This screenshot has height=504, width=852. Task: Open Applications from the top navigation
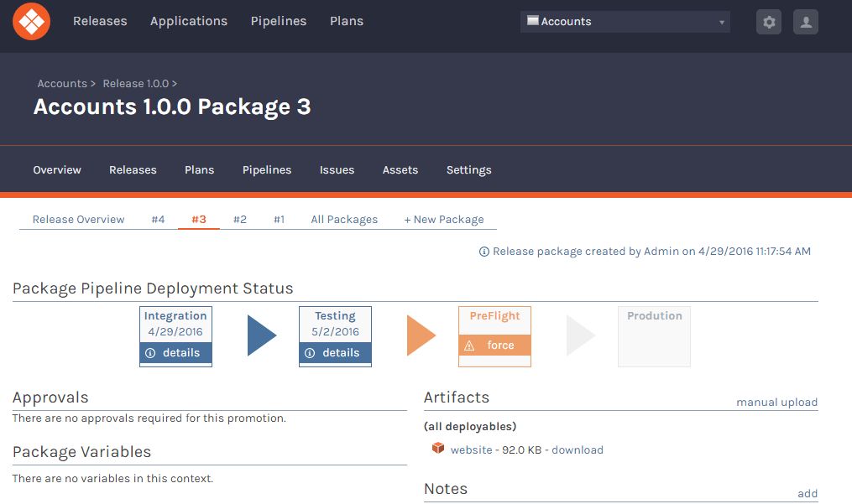pyautogui.click(x=189, y=21)
